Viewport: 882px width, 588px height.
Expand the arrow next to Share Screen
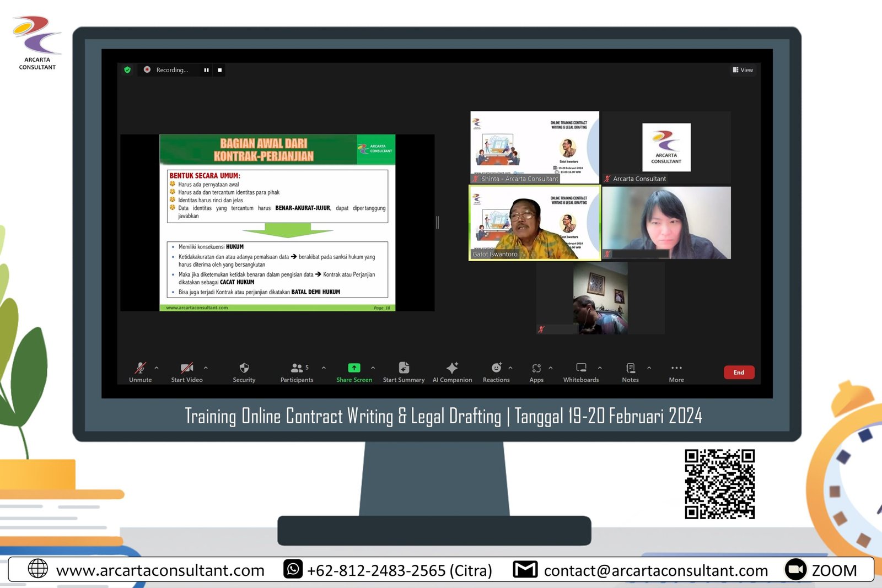[373, 368]
